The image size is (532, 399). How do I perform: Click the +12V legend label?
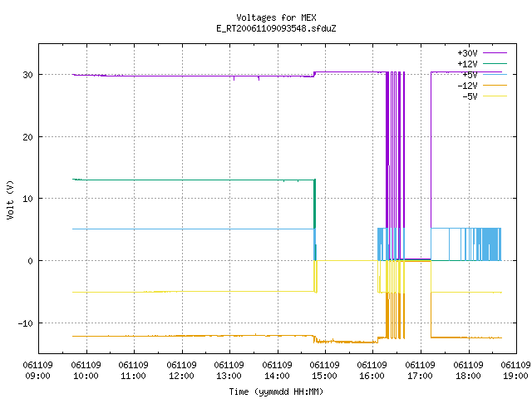467,64
